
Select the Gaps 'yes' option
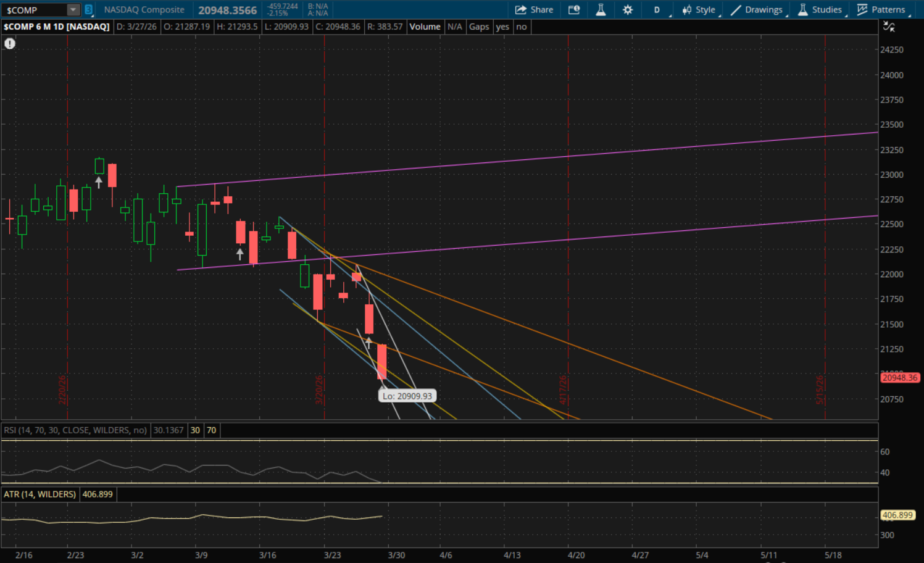click(502, 27)
